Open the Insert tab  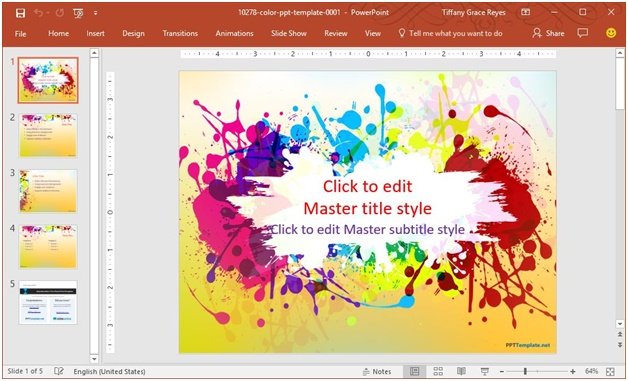pos(95,34)
